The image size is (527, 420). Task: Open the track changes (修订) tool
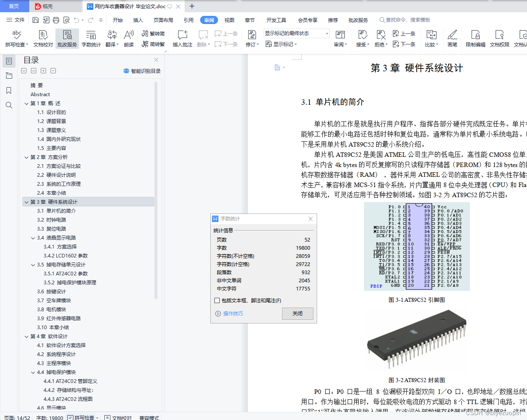point(252,39)
